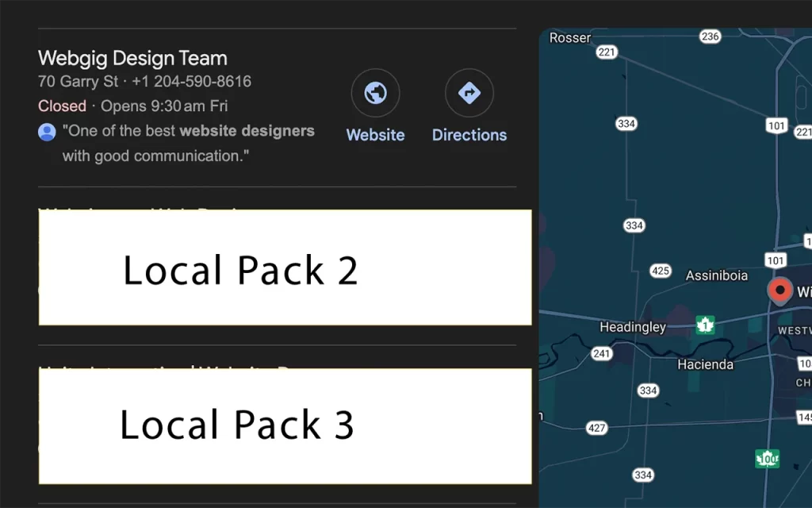Select Hacienda label on the map
Viewport: 812px width, 508px height.
click(705, 364)
